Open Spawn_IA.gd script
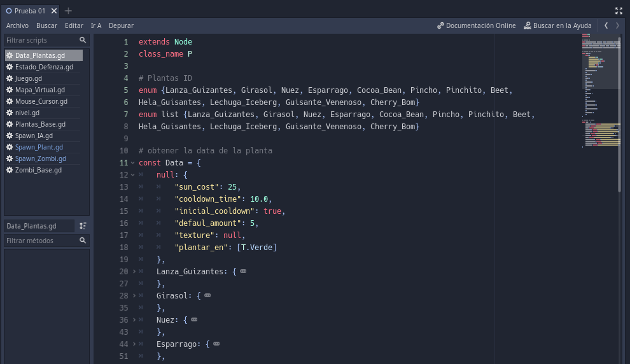Screen dimensions: 630x364 click(x=44, y=136)
